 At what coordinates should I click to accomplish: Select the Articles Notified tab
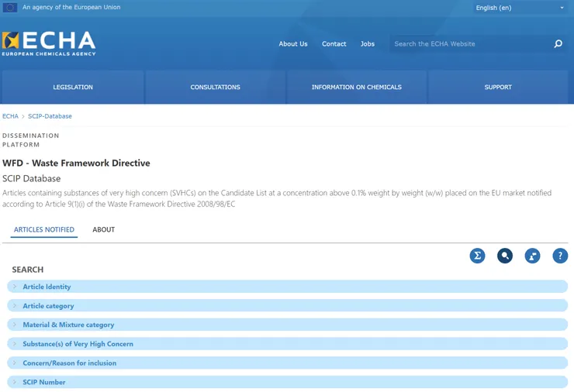click(44, 230)
